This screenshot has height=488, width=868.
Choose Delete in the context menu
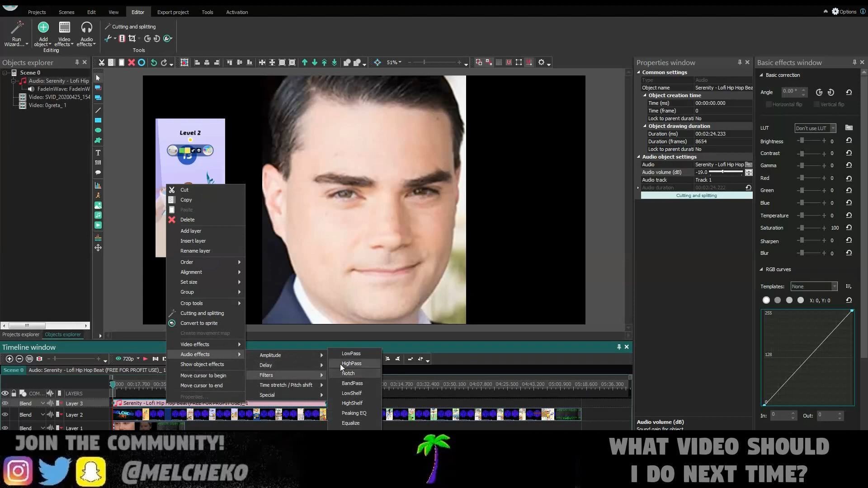pyautogui.click(x=206, y=220)
